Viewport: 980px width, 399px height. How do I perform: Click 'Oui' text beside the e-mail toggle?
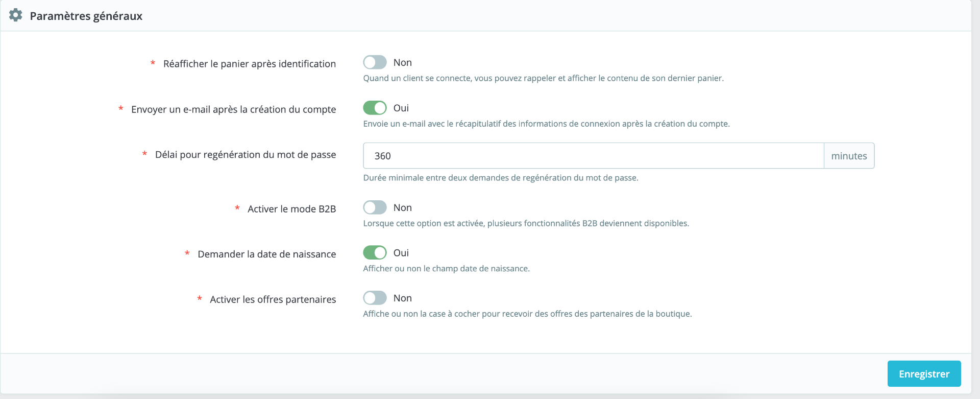click(x=401, y=108)
